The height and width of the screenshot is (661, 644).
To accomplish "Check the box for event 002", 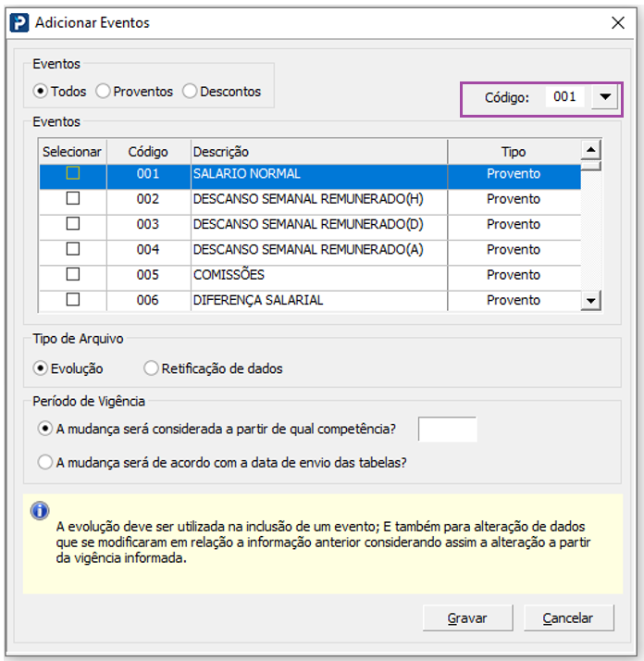I will tap(73, 198).
